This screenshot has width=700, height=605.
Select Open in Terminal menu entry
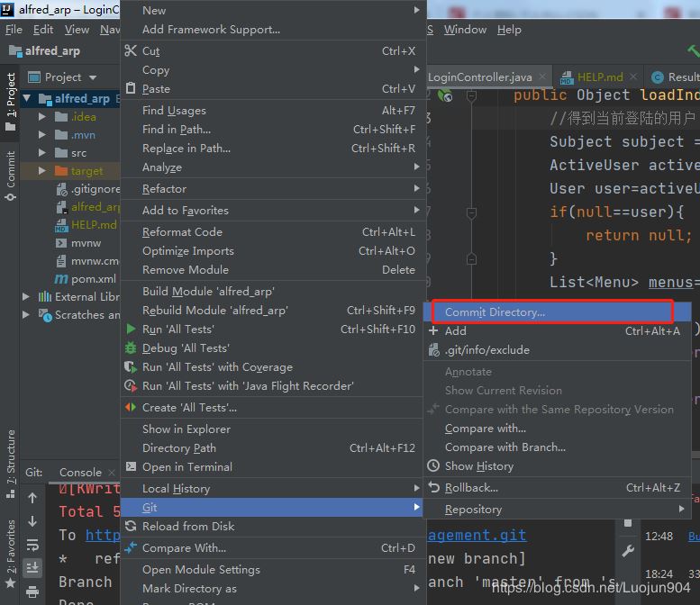coord(186,467)
